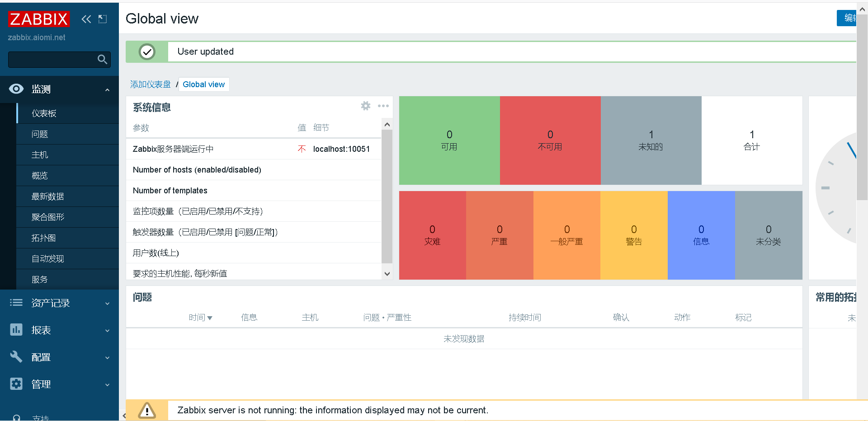
Task: Click the configuration wrench icon
Action: coord(16,357)
